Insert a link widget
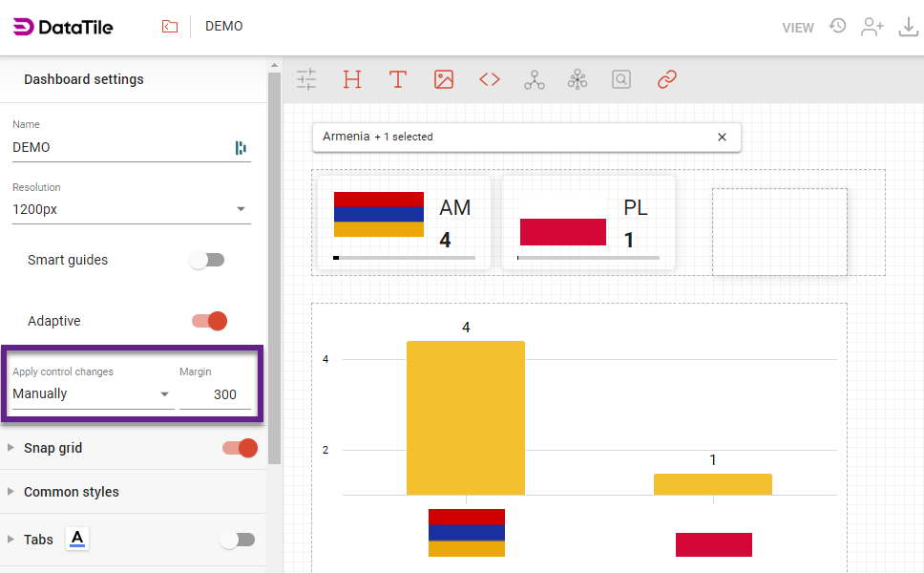Image resolution: width=924 pixels, height=573 pixels. [x=667, y=79]
